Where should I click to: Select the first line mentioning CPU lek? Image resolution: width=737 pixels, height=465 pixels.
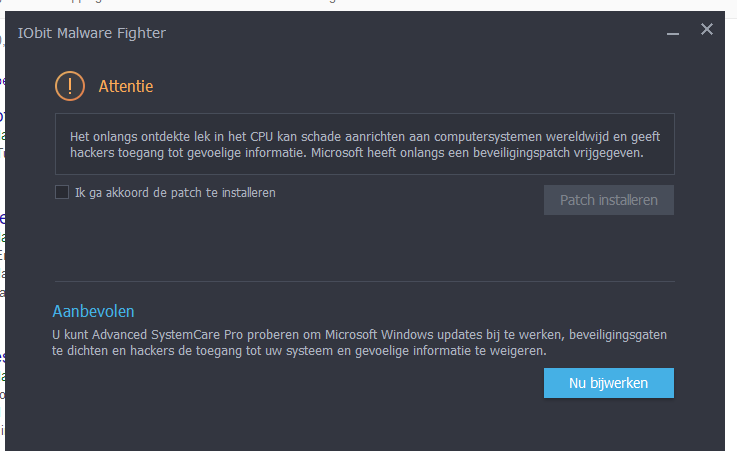click(x=365, y=137)
